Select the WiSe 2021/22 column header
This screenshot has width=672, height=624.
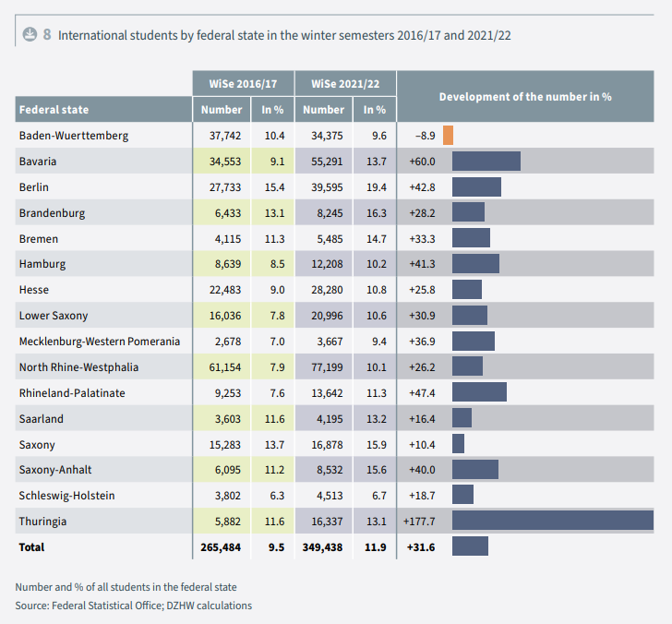coord(345,83)
